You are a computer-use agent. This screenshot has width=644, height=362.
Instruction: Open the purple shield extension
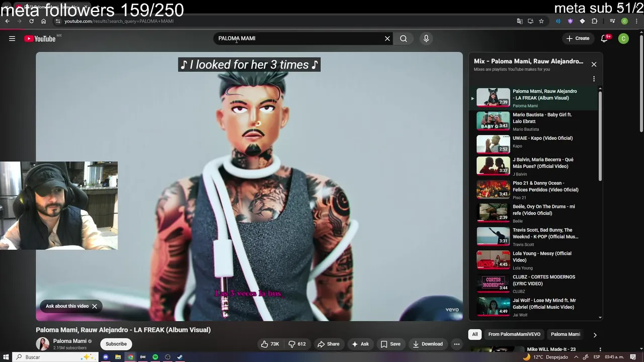coord(570,21)
